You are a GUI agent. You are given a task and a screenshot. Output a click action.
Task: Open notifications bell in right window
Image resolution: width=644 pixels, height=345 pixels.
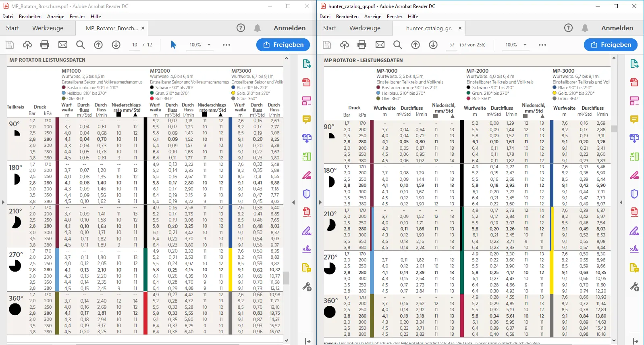pos(584,28)
